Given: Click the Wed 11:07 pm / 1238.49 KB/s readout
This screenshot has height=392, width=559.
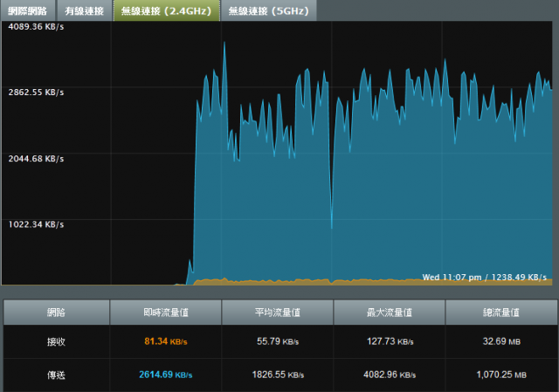Looking at the screenshot, I should point(484,278).
